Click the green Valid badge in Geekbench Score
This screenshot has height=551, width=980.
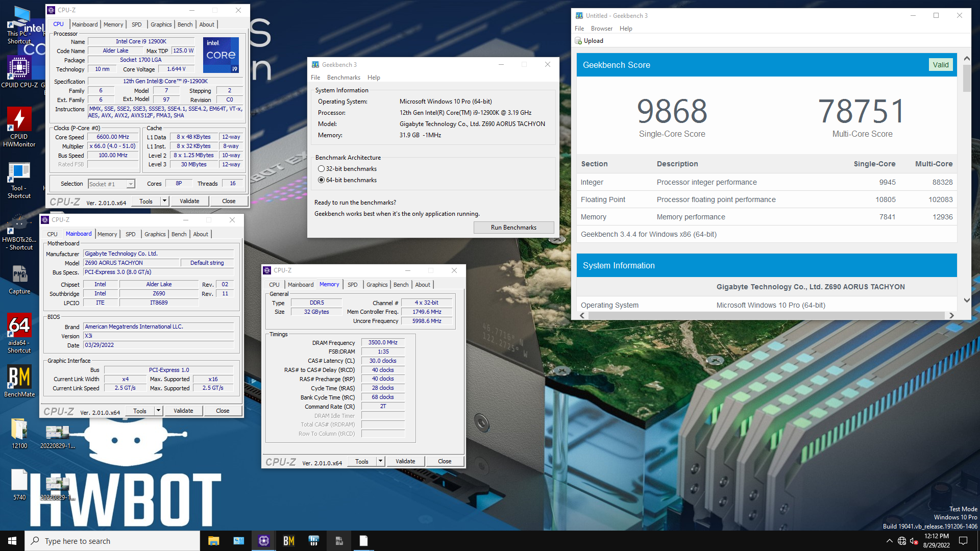[941, 65]
